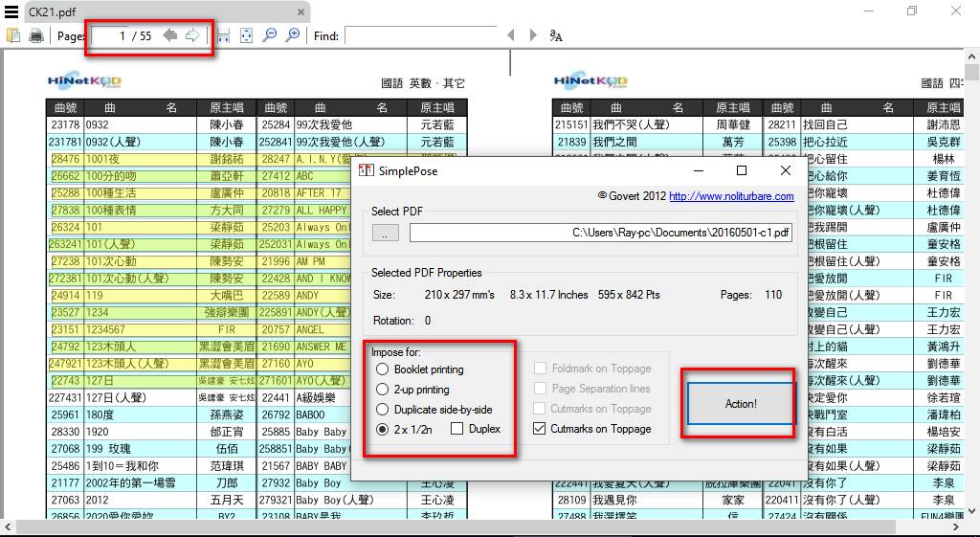Enable the Duplex checkbox

(x=476, y=429)
